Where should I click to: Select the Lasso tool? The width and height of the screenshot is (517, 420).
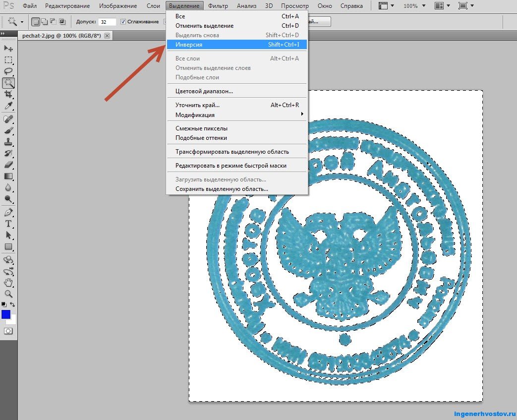[8, 71]
